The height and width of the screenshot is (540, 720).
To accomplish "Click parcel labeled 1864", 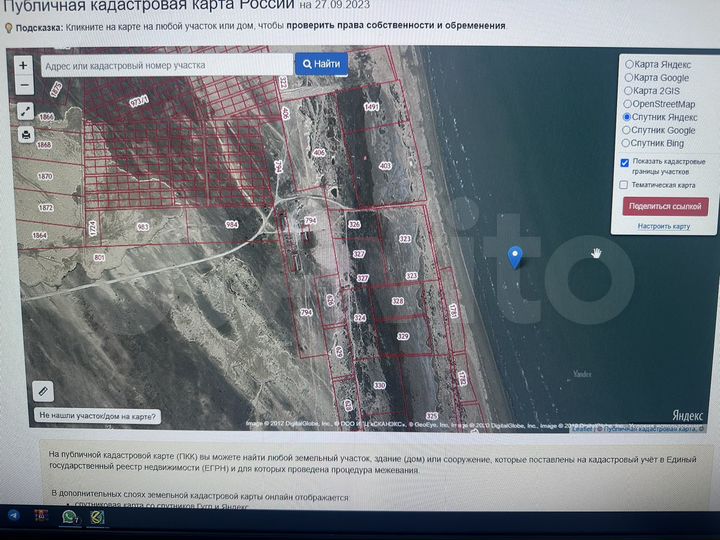I will (x=39, y=236).
